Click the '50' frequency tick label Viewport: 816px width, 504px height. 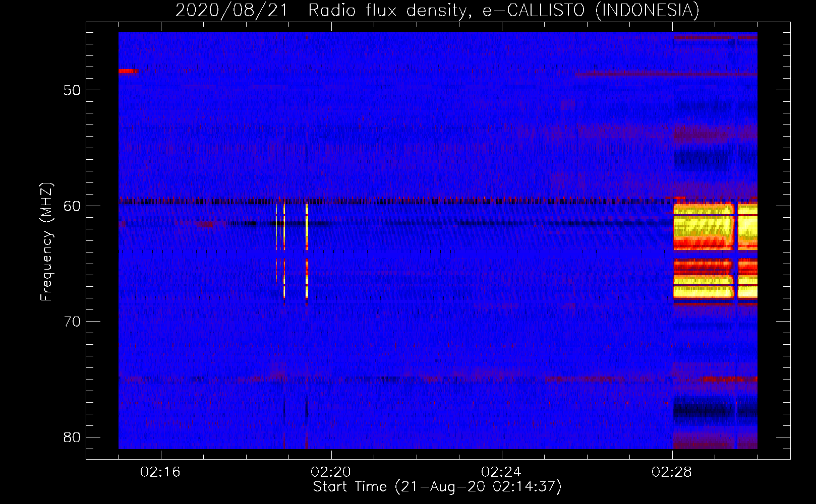click(72, 90)
